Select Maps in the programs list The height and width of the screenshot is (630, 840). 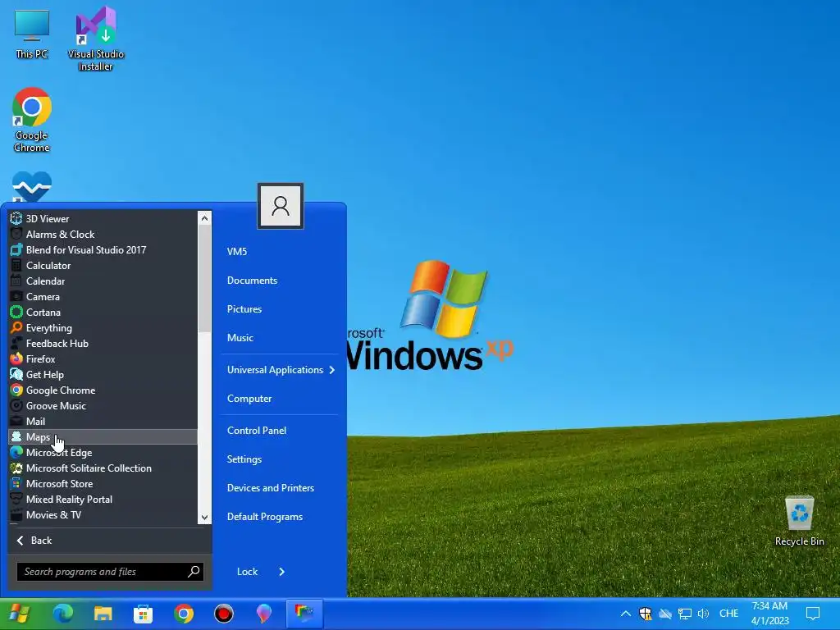[103, 436]
